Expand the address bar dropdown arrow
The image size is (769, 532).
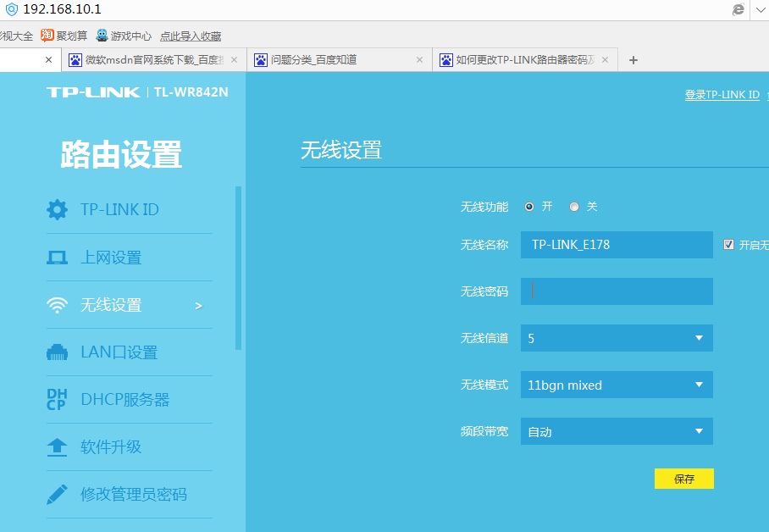(x=761, y=10)
